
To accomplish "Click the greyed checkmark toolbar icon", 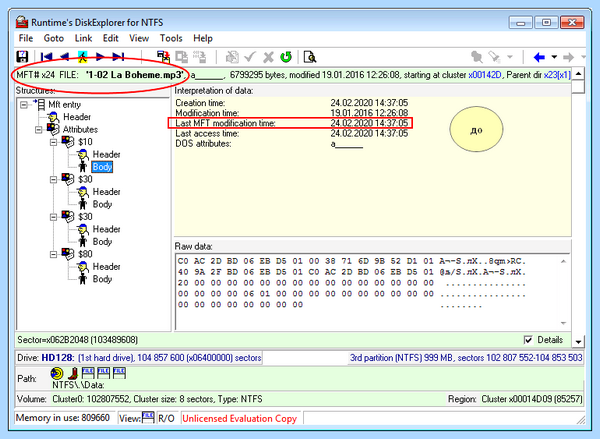I will pos(250,57).
